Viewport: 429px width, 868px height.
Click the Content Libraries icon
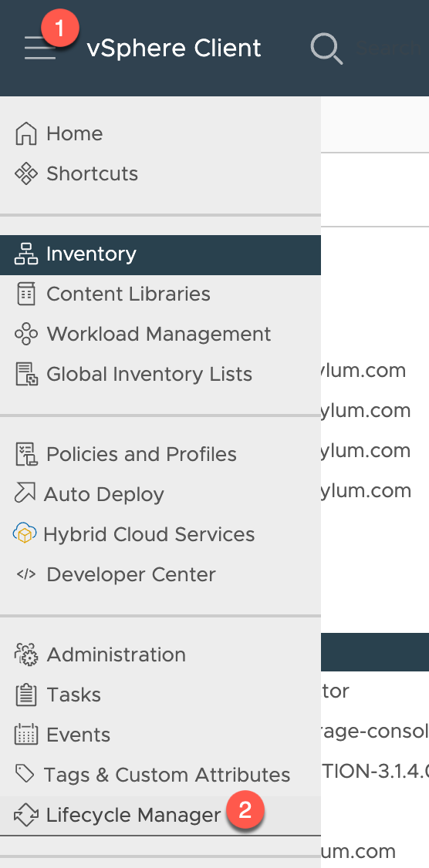[25, 294]
